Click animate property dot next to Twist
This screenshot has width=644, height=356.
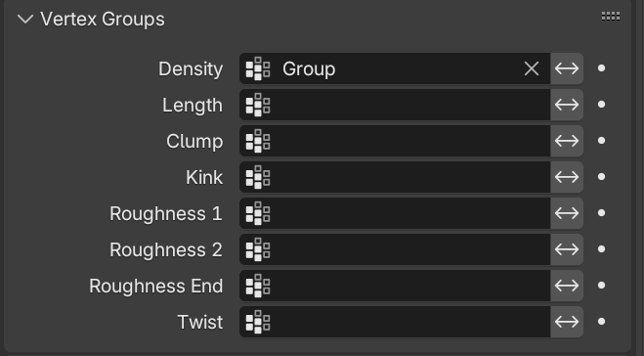[601, 322]
